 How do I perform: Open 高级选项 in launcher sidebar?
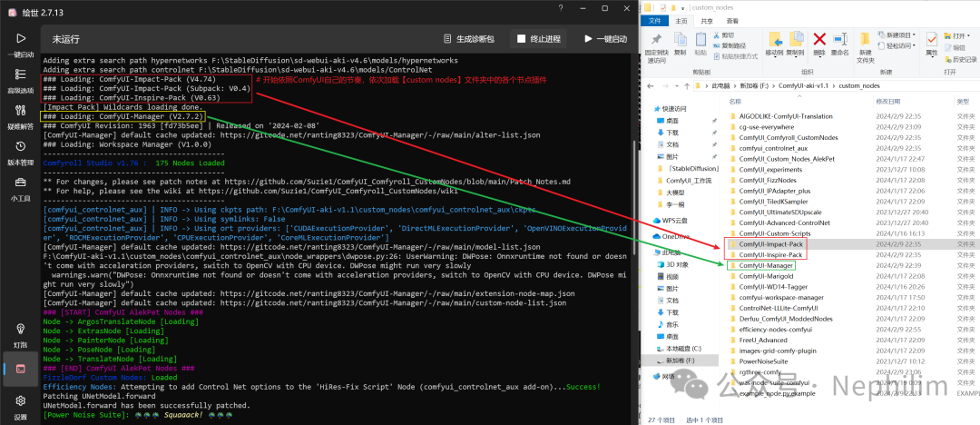20,81
